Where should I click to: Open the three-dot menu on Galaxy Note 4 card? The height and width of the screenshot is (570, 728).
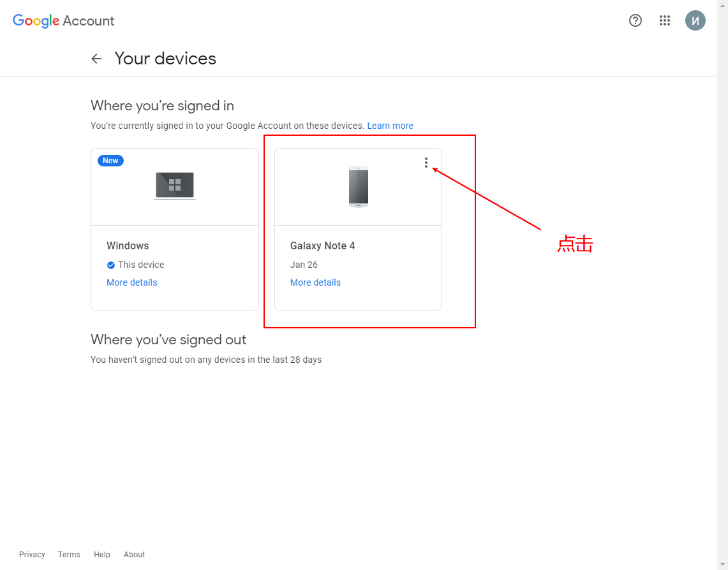click(x=426, y=163)
